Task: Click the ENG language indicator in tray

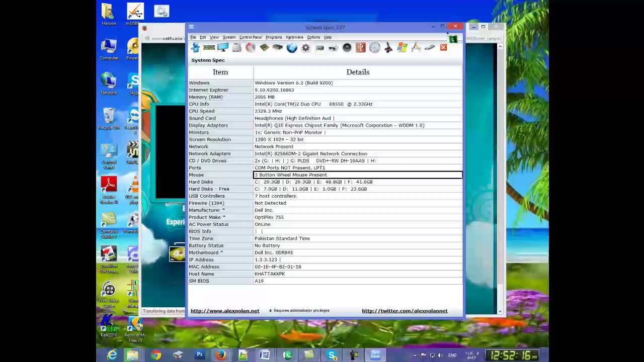Action: click(x=452, y=355)
